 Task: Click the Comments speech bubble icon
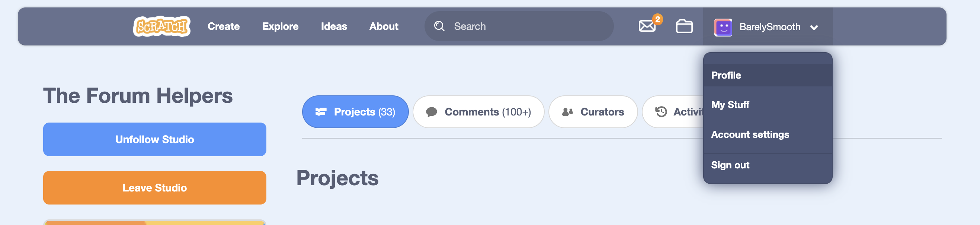[432, 112]
